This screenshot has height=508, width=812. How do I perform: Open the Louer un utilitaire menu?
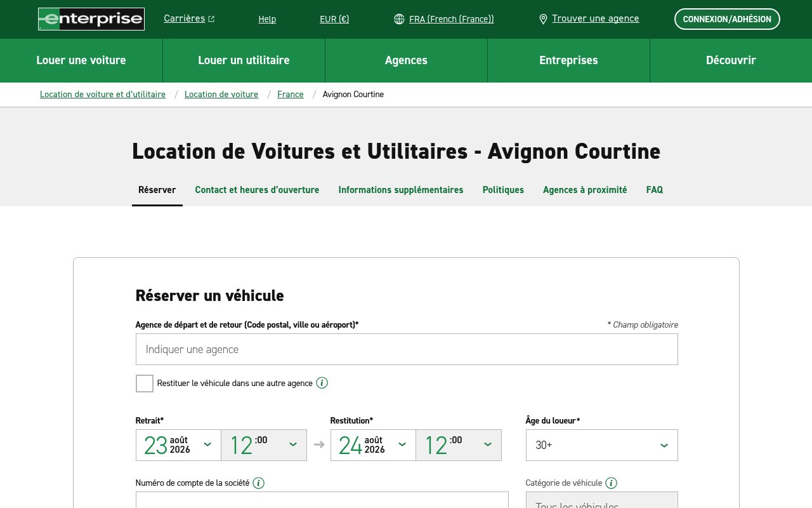pyautogui.click(x=244, y=60)
